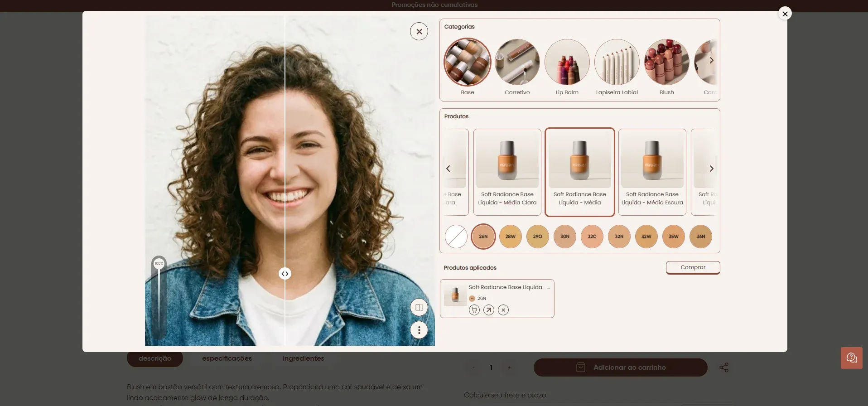Choose shade 32W swatch
Viewport: 868px width, 406px height.
click(x=646, y=237)
